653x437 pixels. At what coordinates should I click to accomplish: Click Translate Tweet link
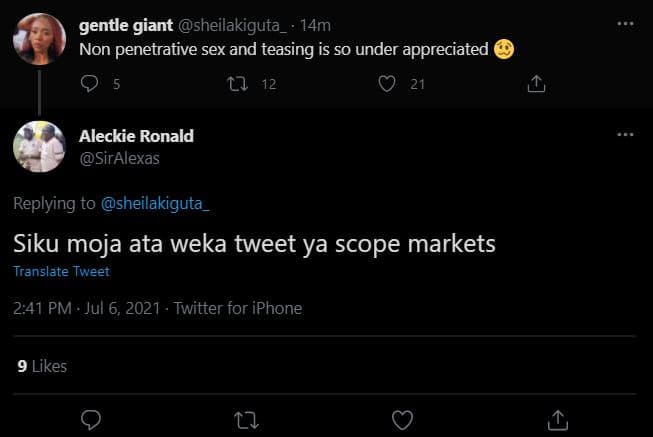pyautogui.click(x=62, y=271)
